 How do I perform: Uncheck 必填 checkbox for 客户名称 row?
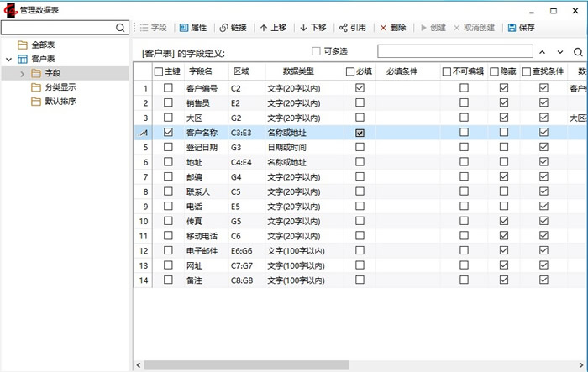[x=360, y=133]
